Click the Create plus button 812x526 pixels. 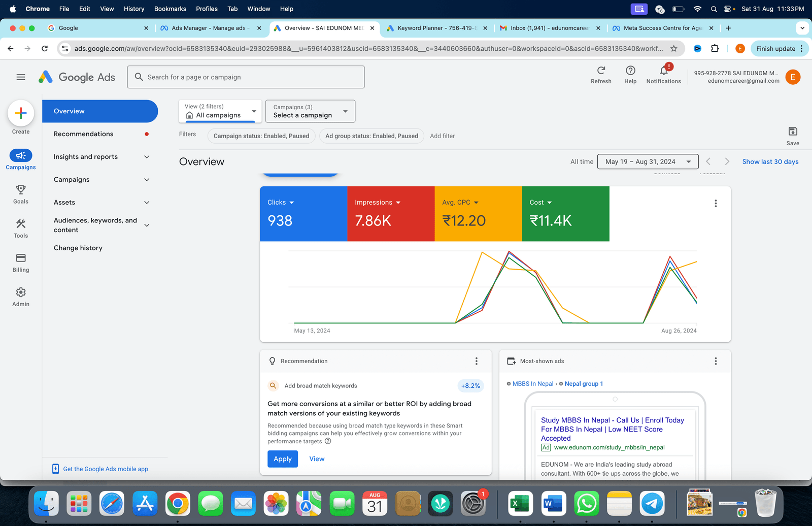tap(21, 113)
